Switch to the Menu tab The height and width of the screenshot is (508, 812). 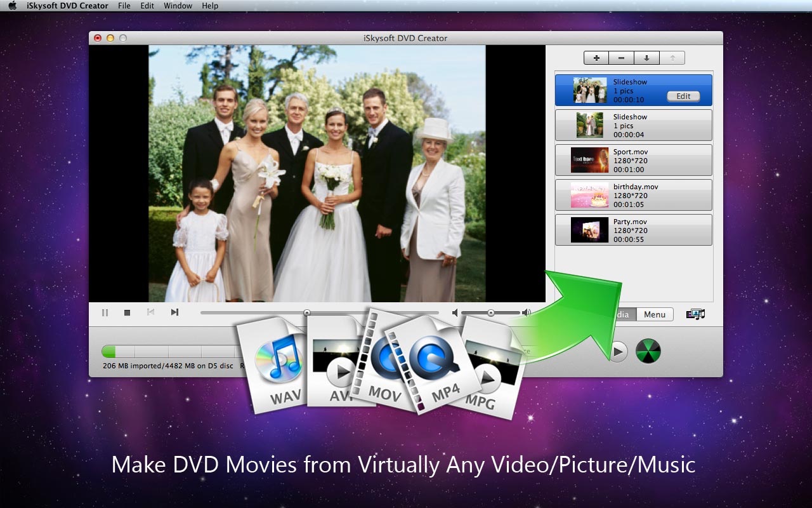(655, 314)
